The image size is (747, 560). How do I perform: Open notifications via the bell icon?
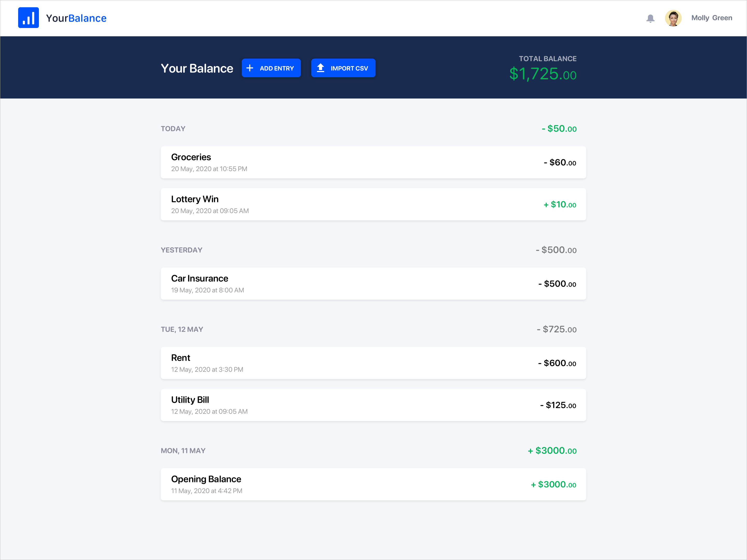(650, 18)
